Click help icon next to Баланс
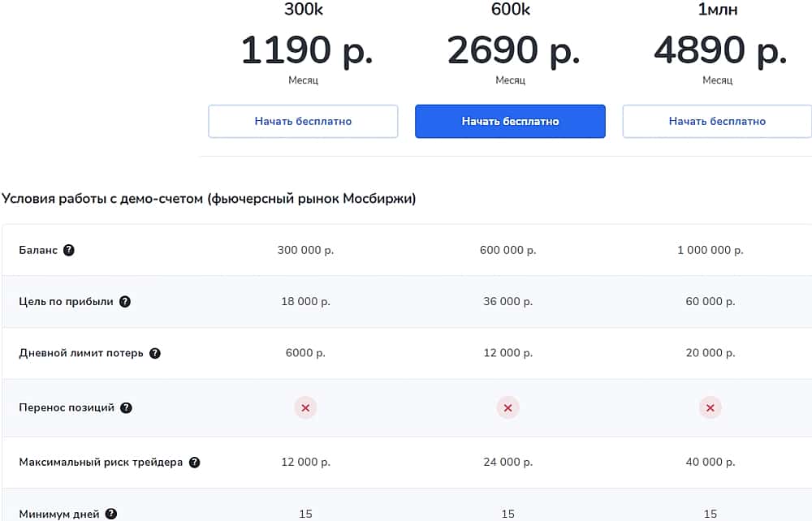Viewport: 812px width, 521px height. (69, 250)
